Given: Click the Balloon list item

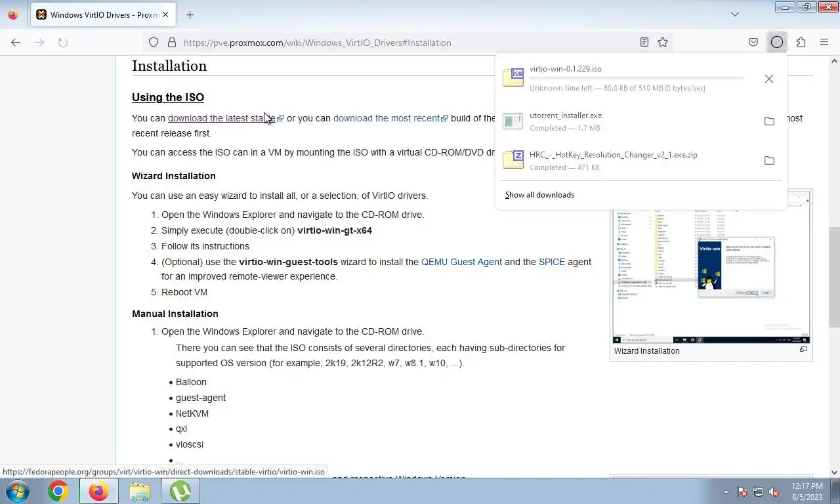Looking at the screenshot, I should (x=191, y=382).
